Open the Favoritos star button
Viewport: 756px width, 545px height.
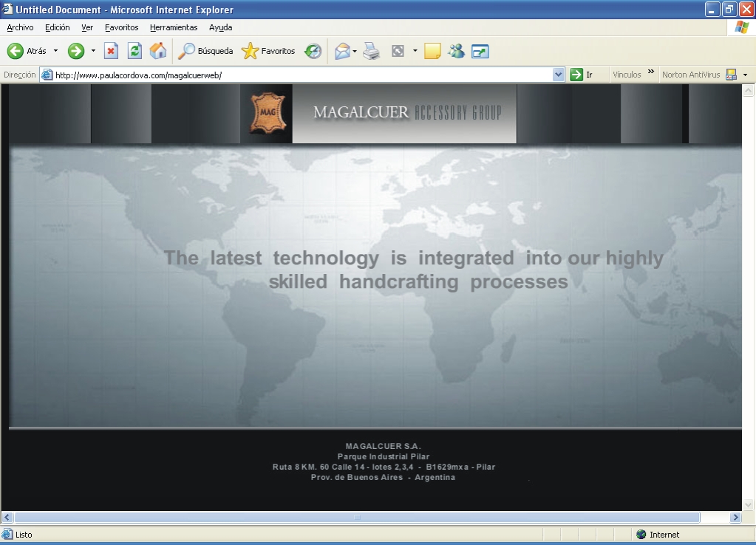(x=268, y=51)
